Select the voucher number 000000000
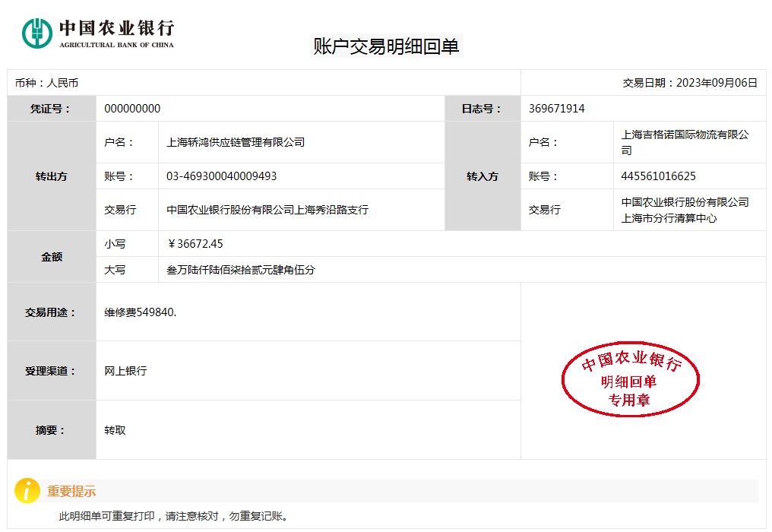Screen dimensions: 772x532 pos(132,109)
